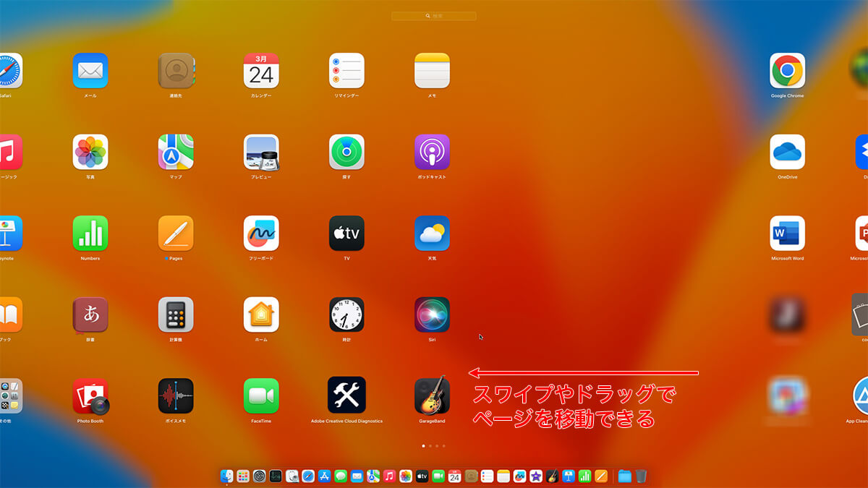Launch Voice Memos (ボイスメモ) app
868x488 pixels.
click(x=176, y=396)
